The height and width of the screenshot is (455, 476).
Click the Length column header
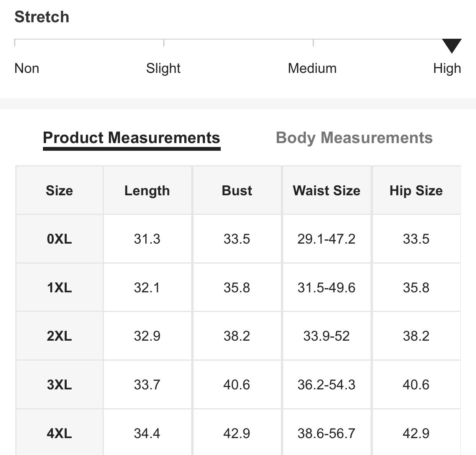tap(147, 191)
